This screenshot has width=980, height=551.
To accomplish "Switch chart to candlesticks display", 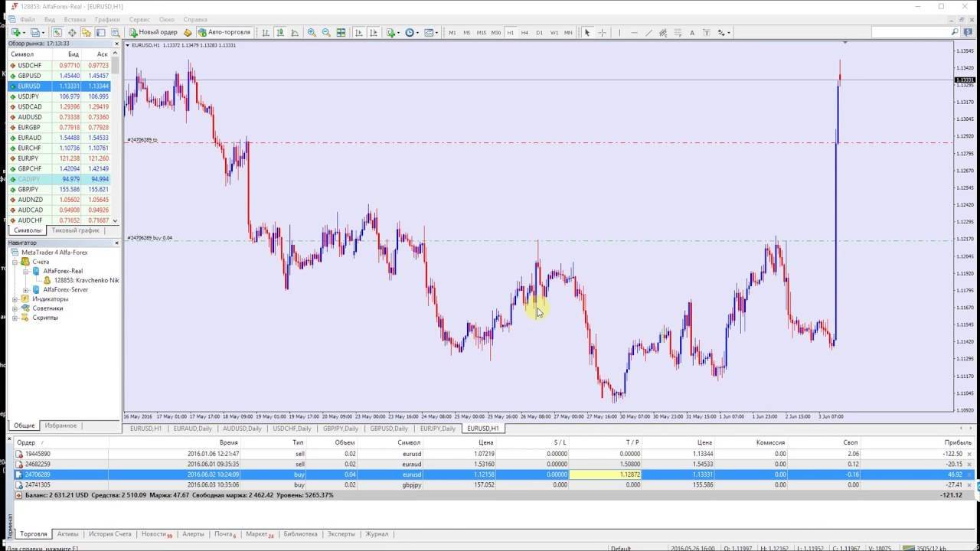I will (x=280, y=32).
